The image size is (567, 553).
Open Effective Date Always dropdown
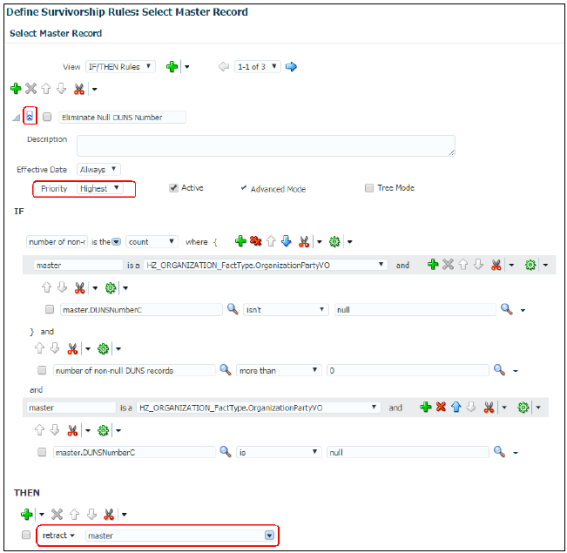tap(98, 169)
